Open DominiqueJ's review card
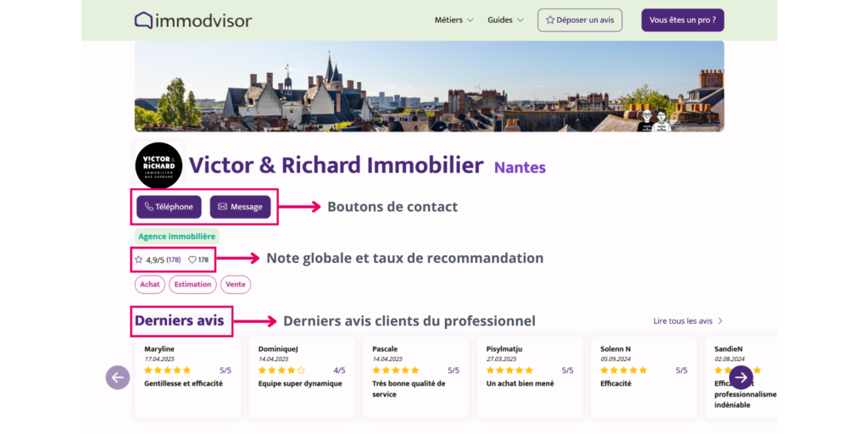The height and width of the screenshot is (434, 868). pyautogui.click(x=302, y=377)
